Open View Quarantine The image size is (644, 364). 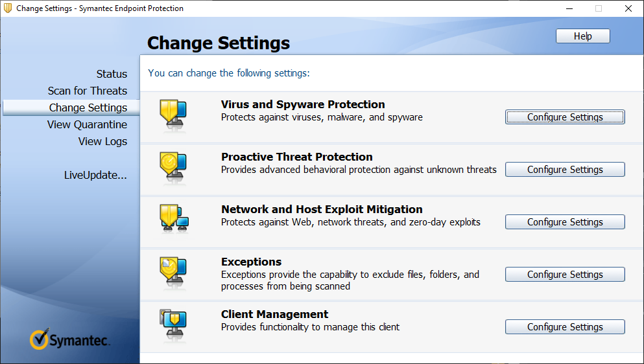coord(87,124)
